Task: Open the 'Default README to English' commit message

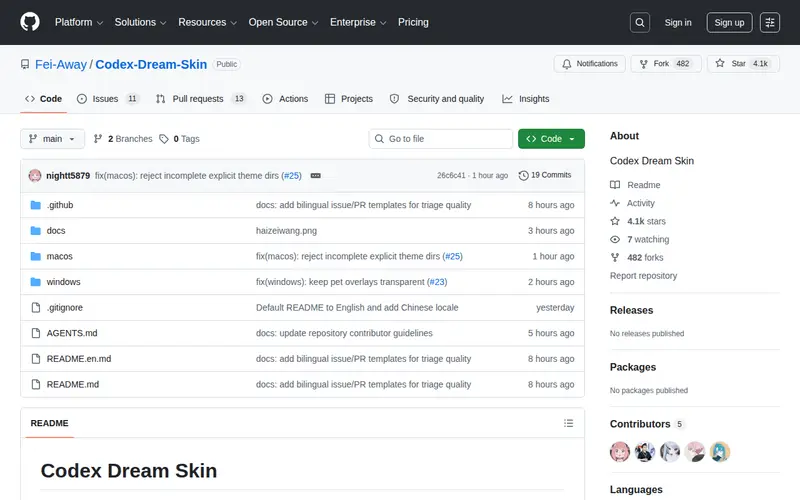Action: click(357, 308)
